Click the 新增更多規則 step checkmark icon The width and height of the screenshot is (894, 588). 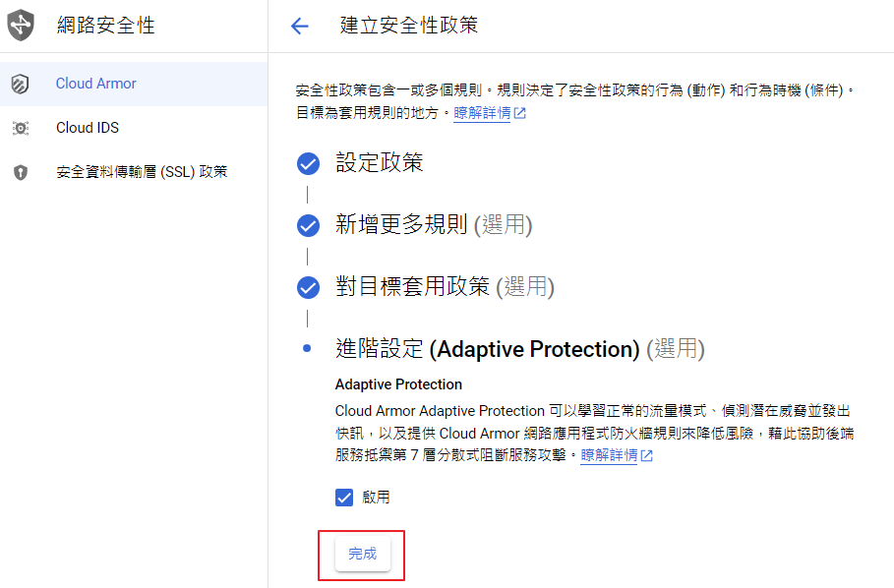(x=309, y=226)
